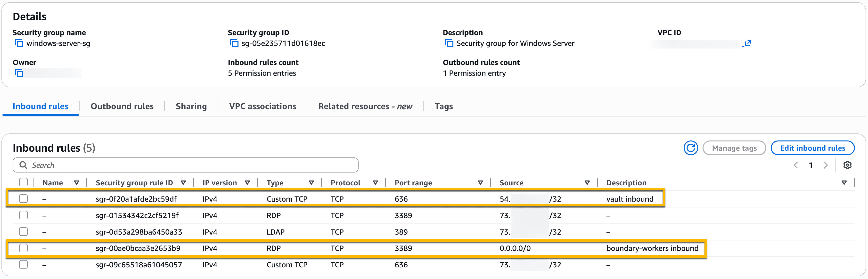Switch to Inbound rules tab
868x279 pixels.
coord(41,107)
